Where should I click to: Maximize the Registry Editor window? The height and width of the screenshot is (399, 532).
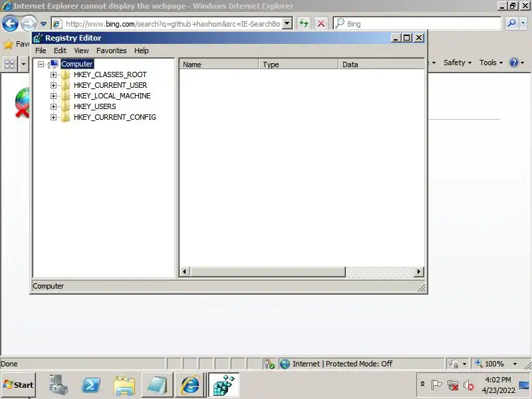pyautogui.click(x=407, y=38)
